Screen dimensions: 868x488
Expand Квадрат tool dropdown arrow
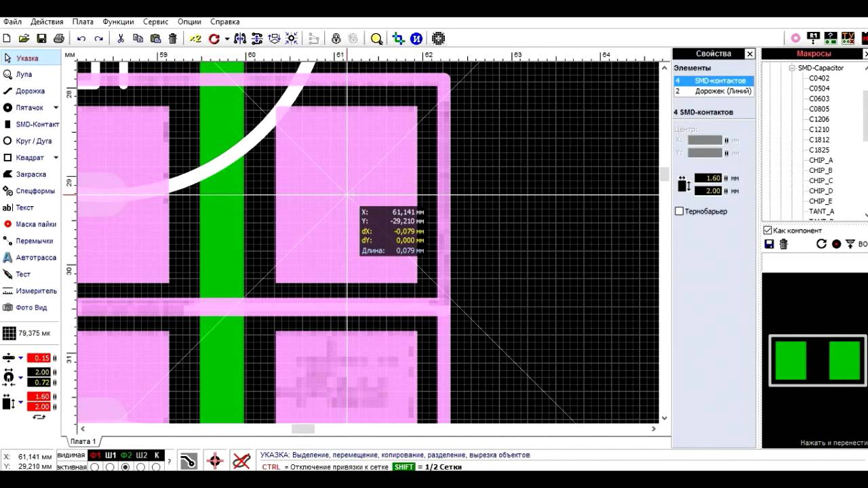(x=56, y=158)
